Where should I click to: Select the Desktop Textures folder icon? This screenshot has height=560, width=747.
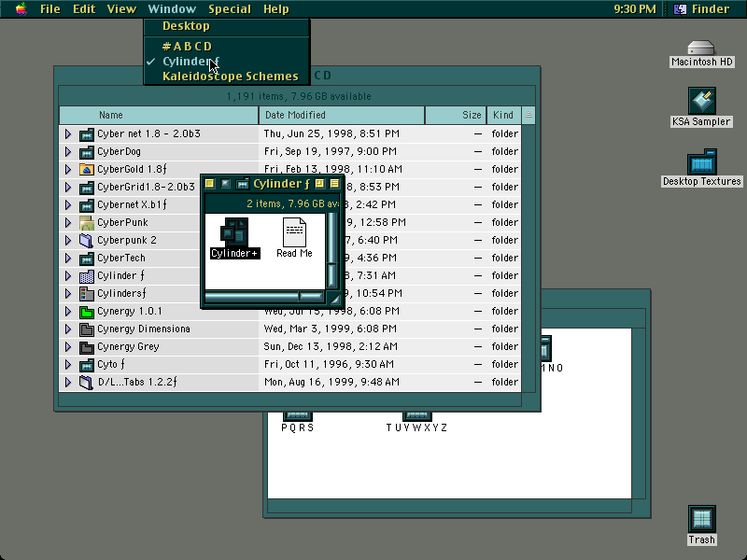(702, 161)
